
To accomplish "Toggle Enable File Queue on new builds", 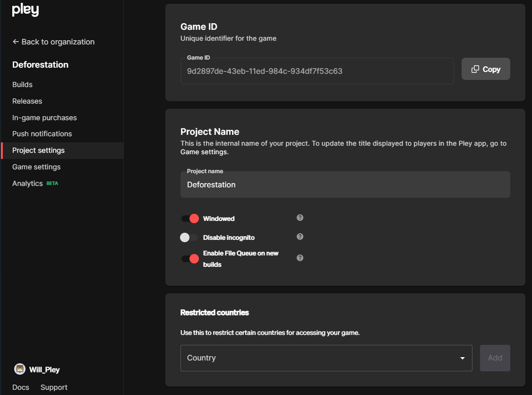I will coord(190,259).
